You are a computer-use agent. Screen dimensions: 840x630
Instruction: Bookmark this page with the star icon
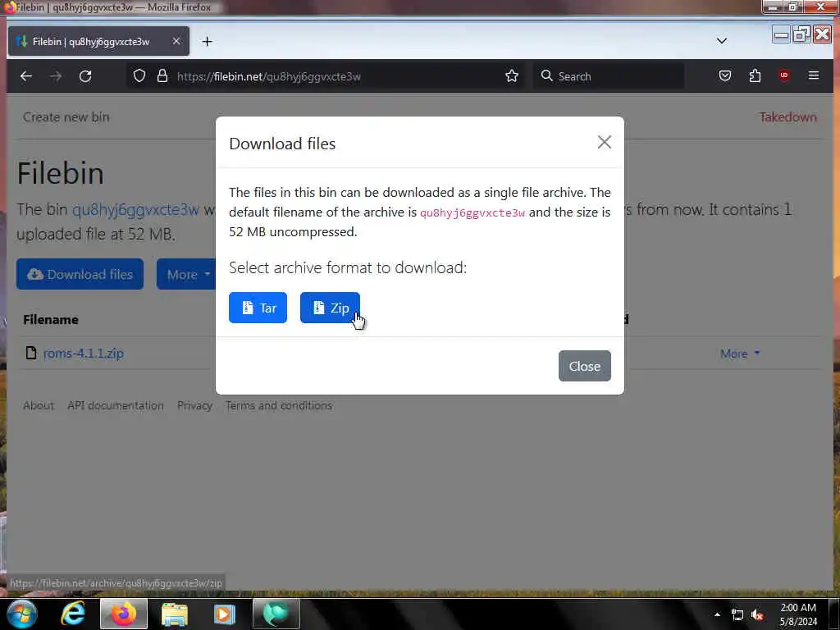coord(512,76)
